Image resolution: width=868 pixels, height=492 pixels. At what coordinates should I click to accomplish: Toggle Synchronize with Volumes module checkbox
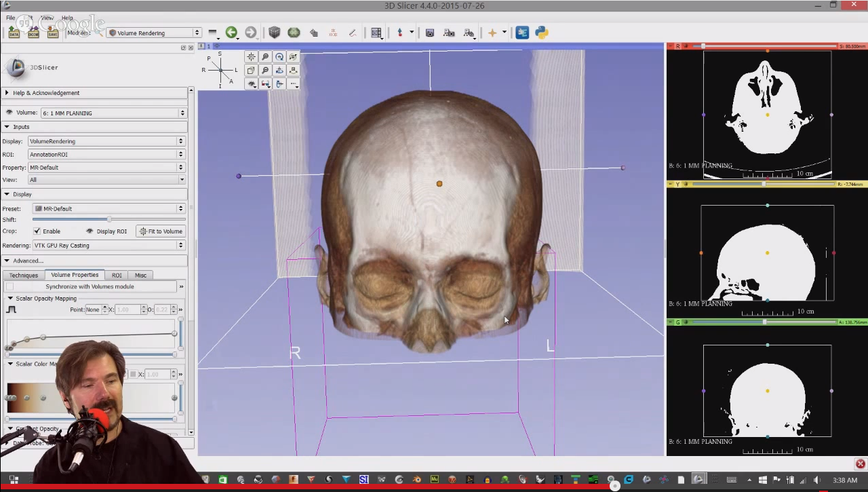click(9, 286)
